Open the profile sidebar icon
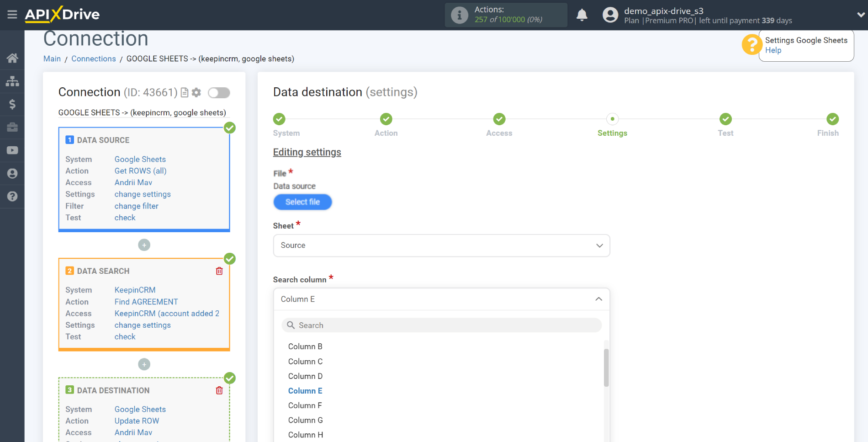This screenshot has width=868, height=442. (12, 173)
